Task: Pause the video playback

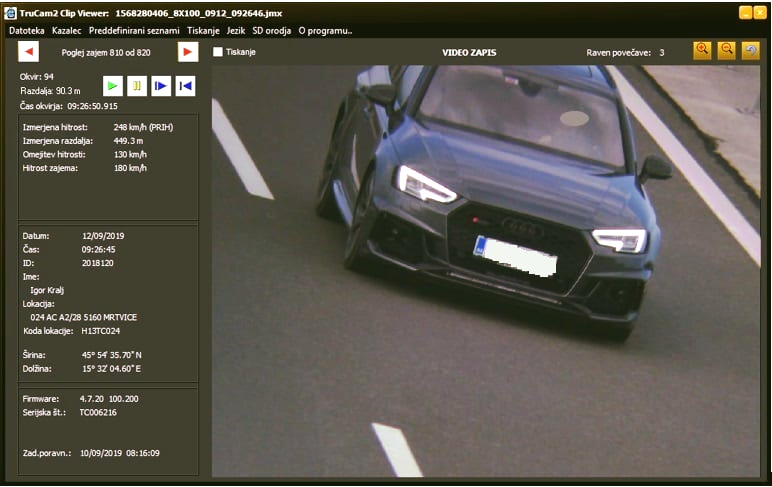Action: [136, 86]
